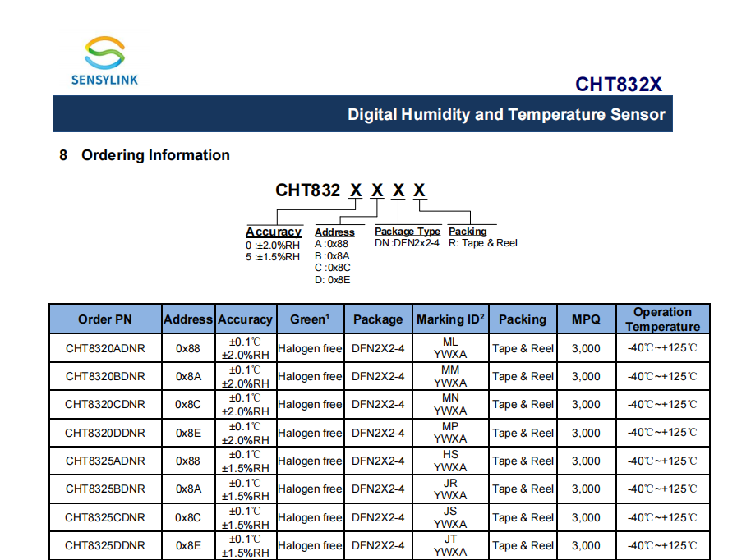Click the Operation Temperature column header
The width and height of the screenshot is (737, 560).
662,319
